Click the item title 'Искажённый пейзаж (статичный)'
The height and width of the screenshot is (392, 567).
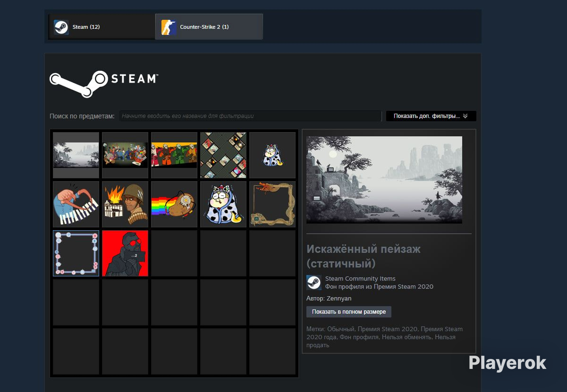pyautogui.click(x=364, y=256)
